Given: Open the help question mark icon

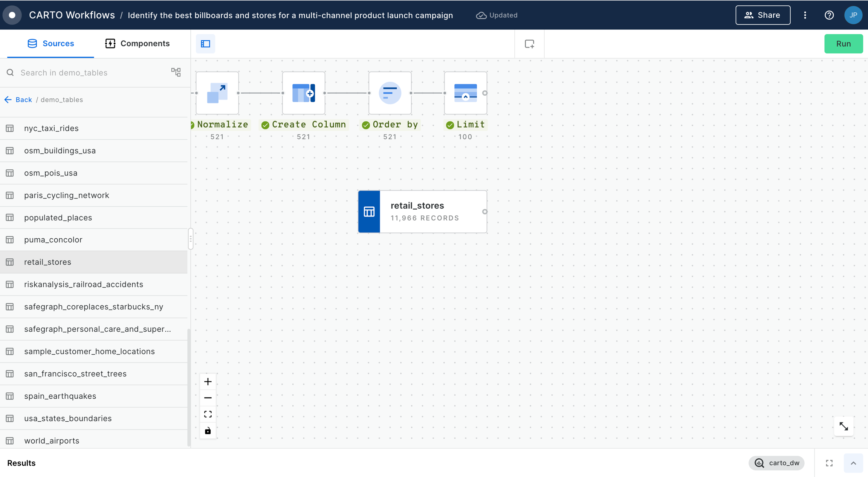Looking at the screenshot, I should [x=829, y=15].
